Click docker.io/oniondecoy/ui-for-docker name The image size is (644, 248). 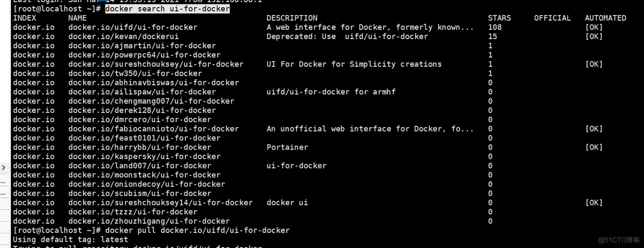[147, 184]
